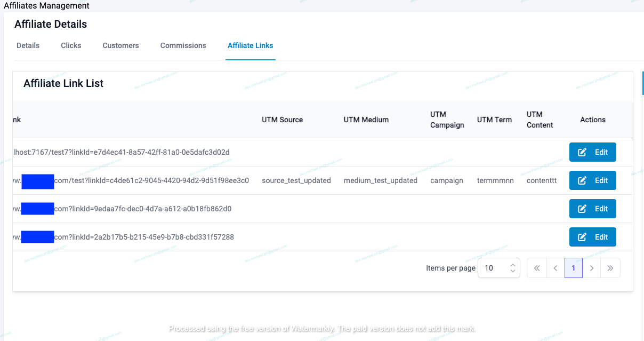Open the Commissions tab
The image size is (644, 341).
[x=183, y=45]
